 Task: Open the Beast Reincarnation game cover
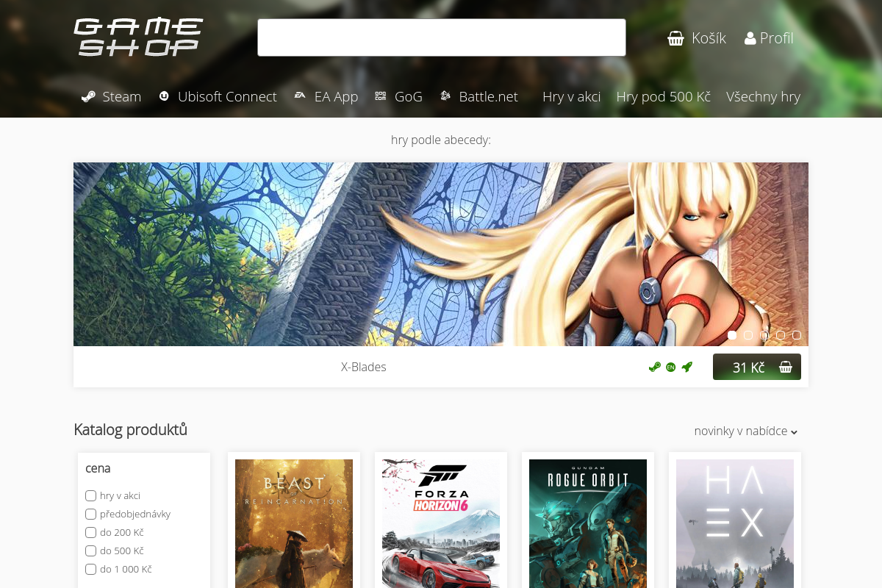point(294,523)
